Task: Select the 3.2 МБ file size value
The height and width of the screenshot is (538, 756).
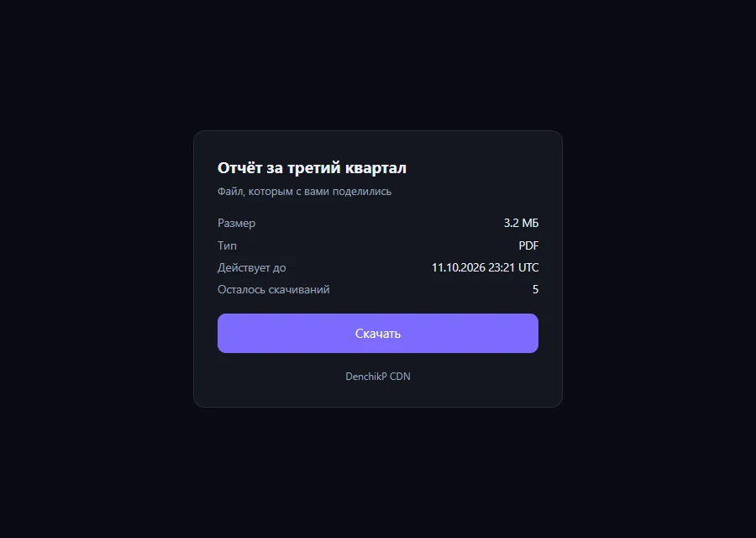Action: 521,223
